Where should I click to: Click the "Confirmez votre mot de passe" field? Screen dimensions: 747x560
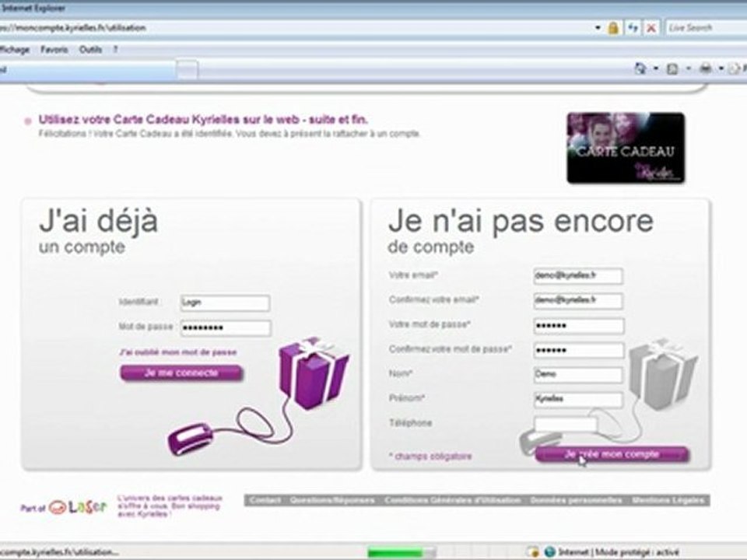[578, 351]
